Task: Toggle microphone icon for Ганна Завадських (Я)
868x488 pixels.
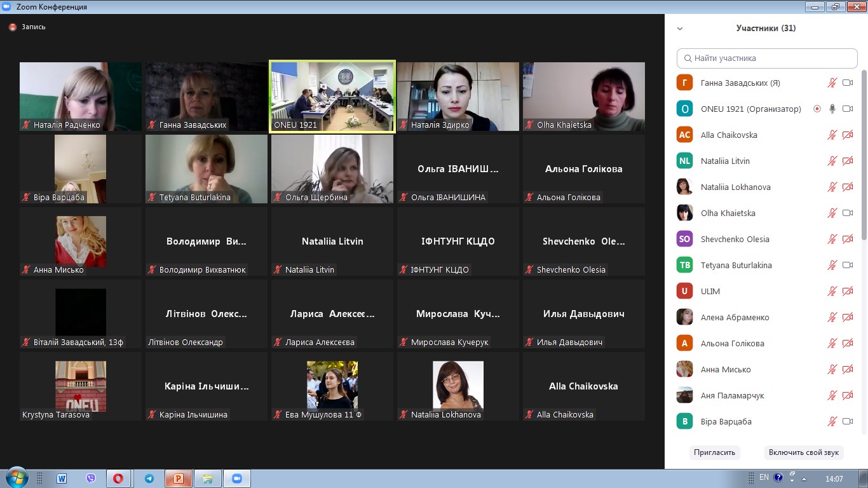Action: tap(832, 83)
